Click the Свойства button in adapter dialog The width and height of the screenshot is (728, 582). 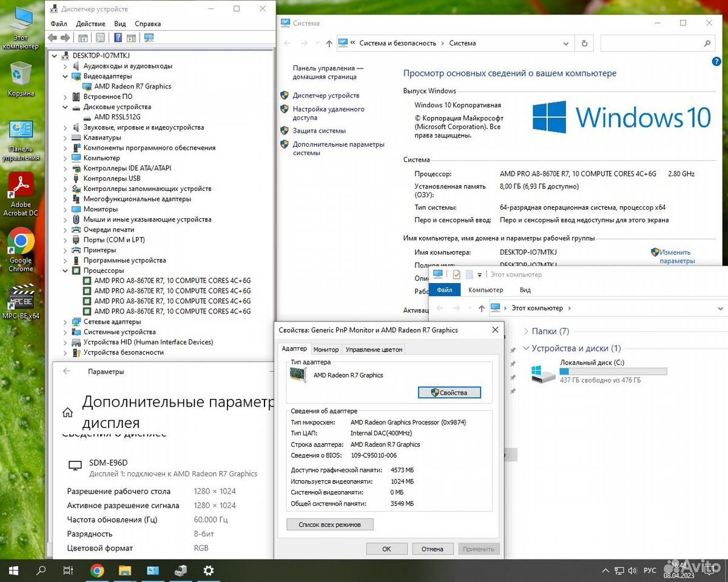450,392
